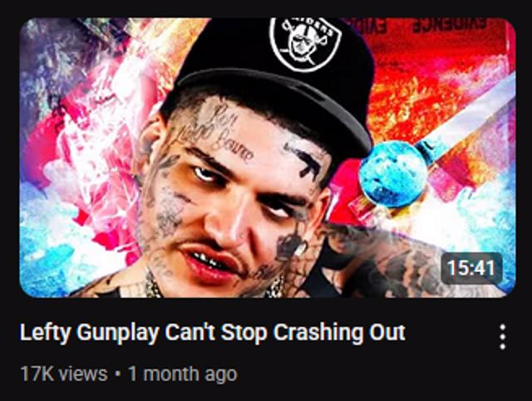Show more actions via the vertical ellipsis
The height and width of the screenshot is (401, 532).
(502, 337)
